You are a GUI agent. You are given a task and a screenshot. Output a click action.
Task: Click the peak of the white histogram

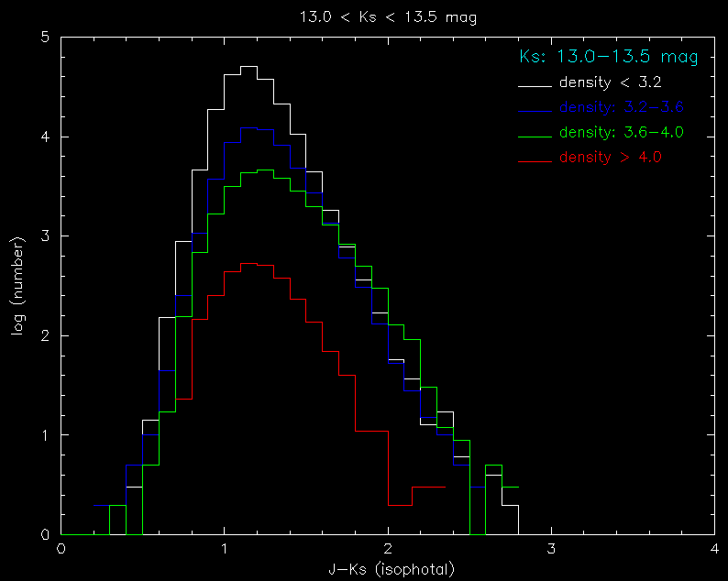(248, 67)
